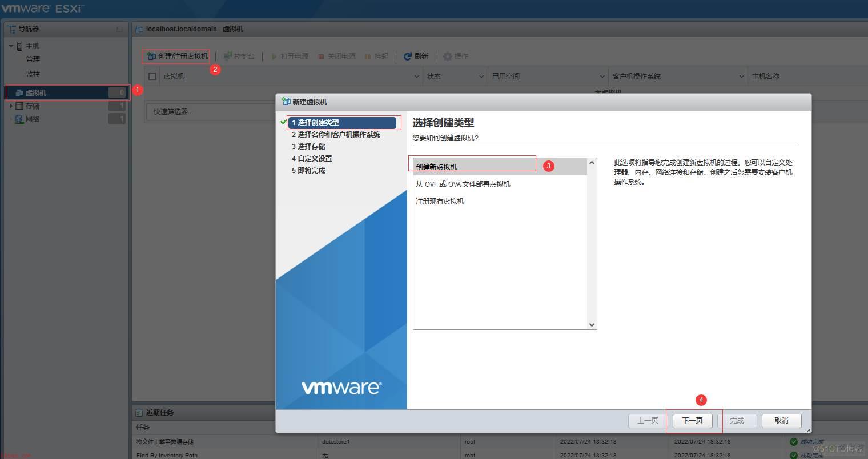The width and height of the screenshot is (868, 459).
Task: Collapse the Host (主机) tree node
Action: [x=11, y=46]
